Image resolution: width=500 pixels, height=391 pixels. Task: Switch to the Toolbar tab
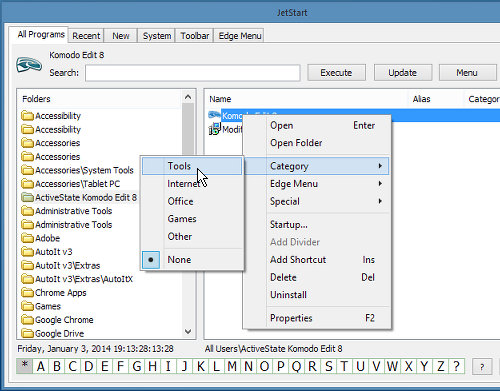pyautogui.click(x=195, y=36)
